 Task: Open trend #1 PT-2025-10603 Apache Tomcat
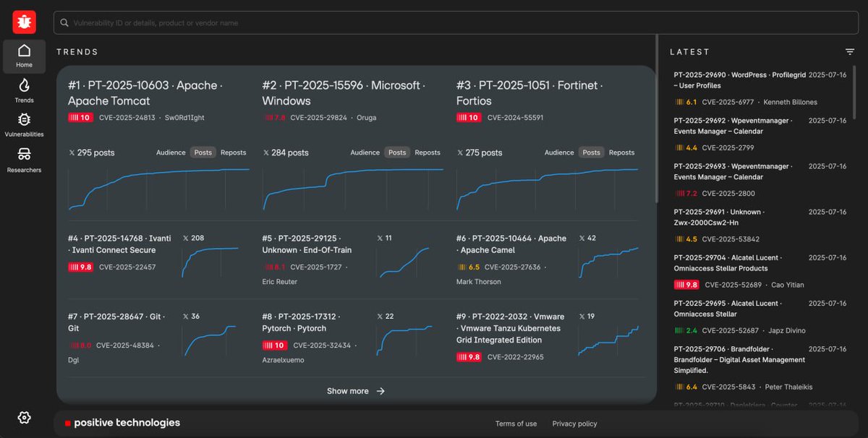pos(144,93)
